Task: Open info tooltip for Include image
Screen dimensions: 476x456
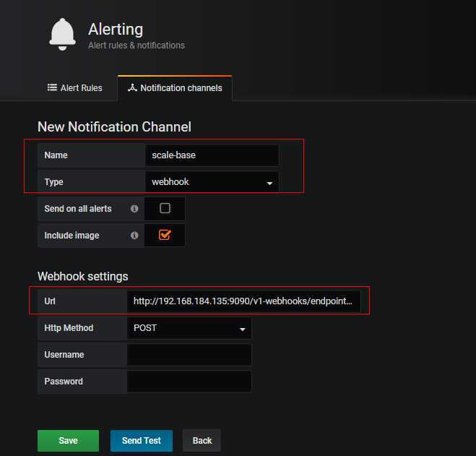Action: pos(134,236)
